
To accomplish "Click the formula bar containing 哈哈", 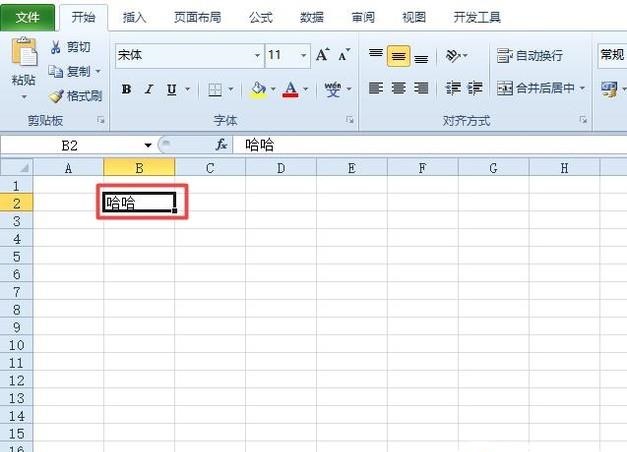I will tap(429, 145).
